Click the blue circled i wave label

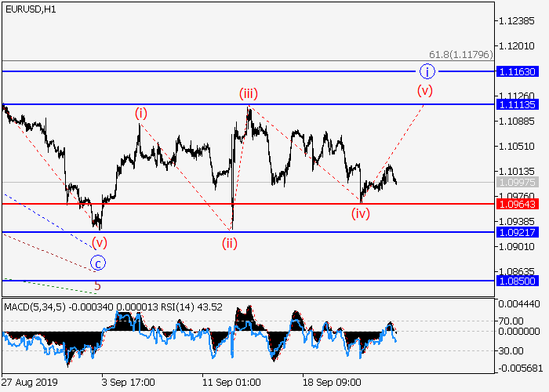pos(426,71)
